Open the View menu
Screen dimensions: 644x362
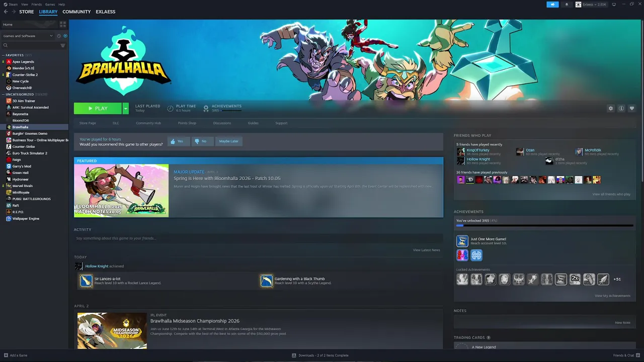click(x=25, y=4)
